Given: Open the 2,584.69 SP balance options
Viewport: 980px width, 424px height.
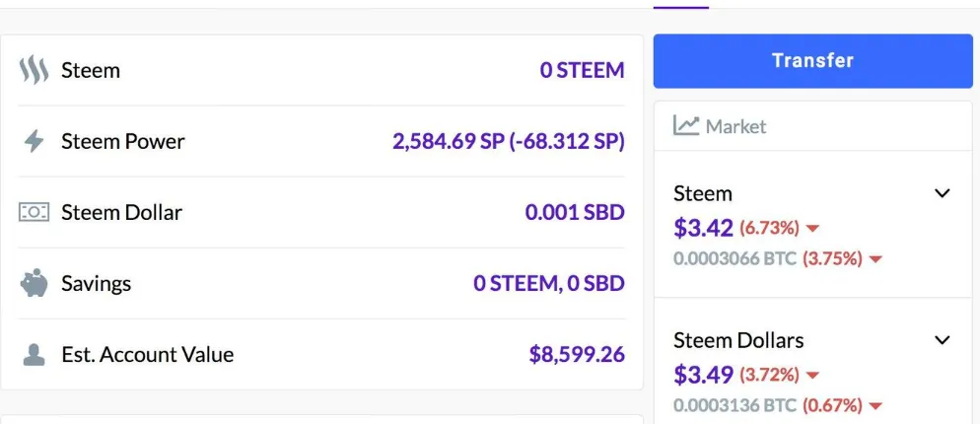Looking at the screenshot, I should (x=509, y=141).
